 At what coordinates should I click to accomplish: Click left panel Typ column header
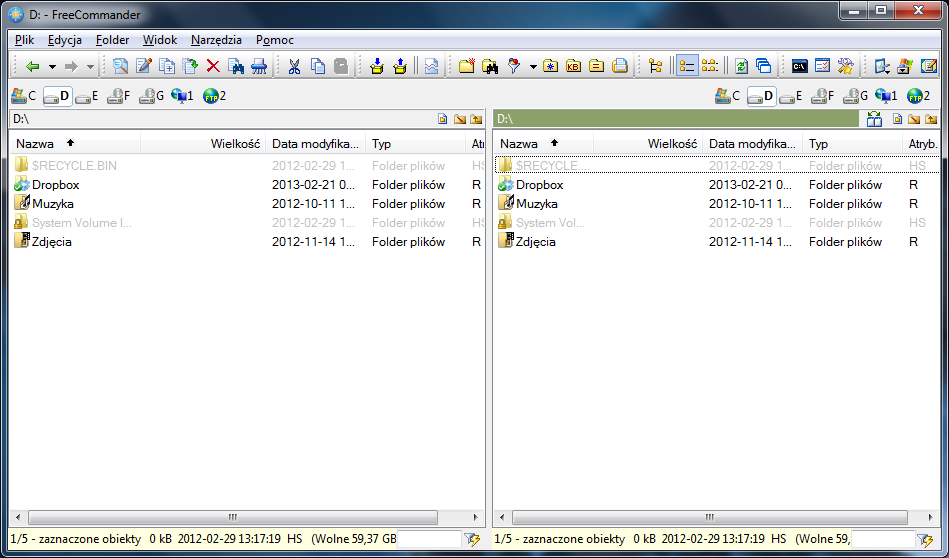coord(416,143)
